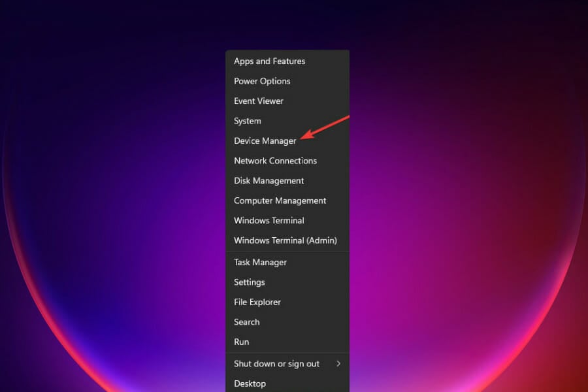The image size is (588, 392).
Task: Choose Device Manager in the menu
Action: (287, 140)
